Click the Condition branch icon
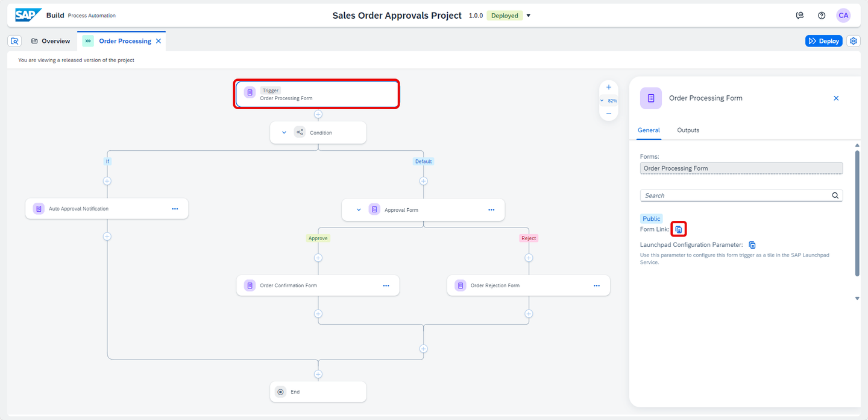 [300, 132]
